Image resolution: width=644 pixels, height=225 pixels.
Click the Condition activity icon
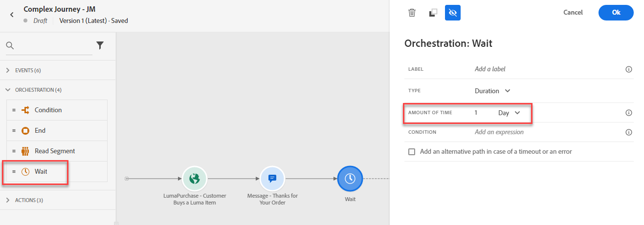tap(25, 110)
